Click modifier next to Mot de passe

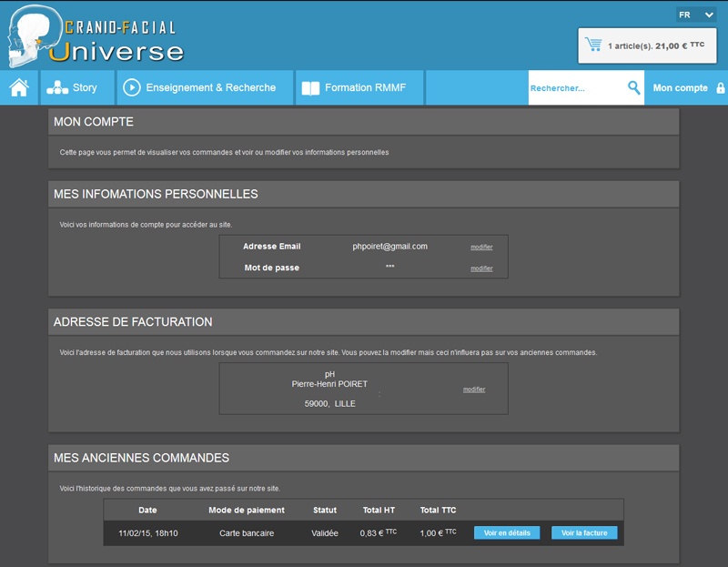481,268
